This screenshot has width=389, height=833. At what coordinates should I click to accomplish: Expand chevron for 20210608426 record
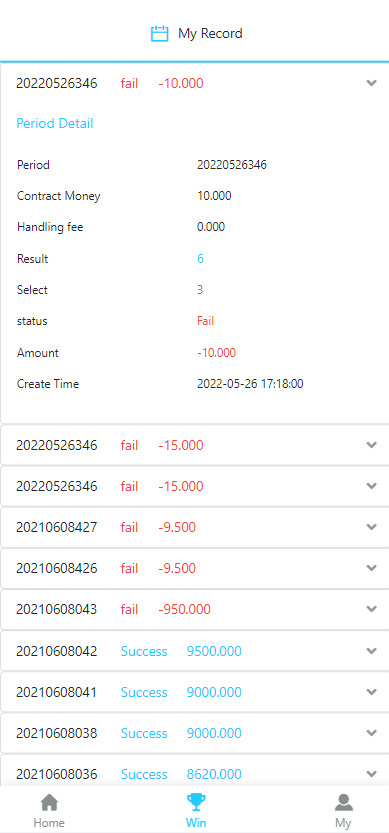point(371,568)
